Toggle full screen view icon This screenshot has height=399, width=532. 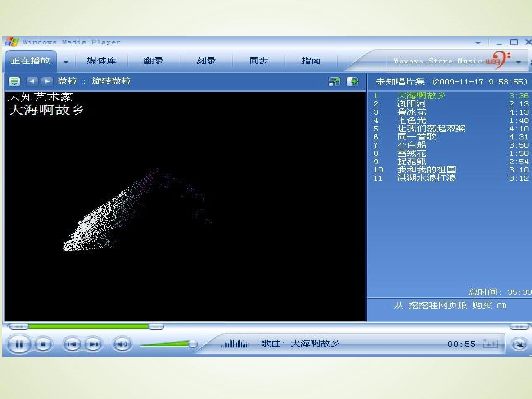tap(334, 81)
